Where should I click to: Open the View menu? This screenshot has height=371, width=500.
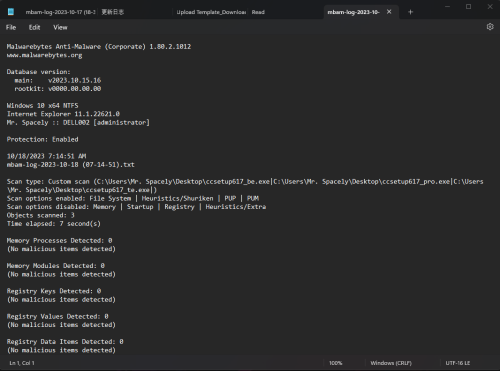[60, 27]
